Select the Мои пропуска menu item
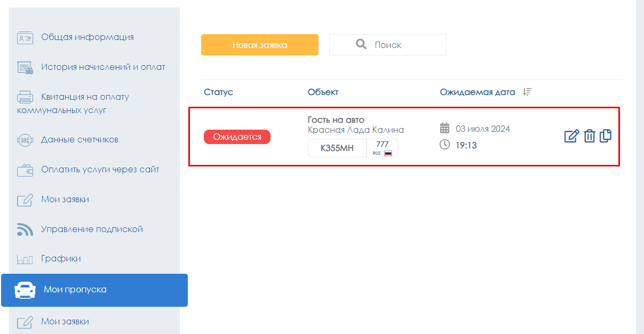Image resolution: width=644 pixels, height=334 pixels. coord(75,290)
